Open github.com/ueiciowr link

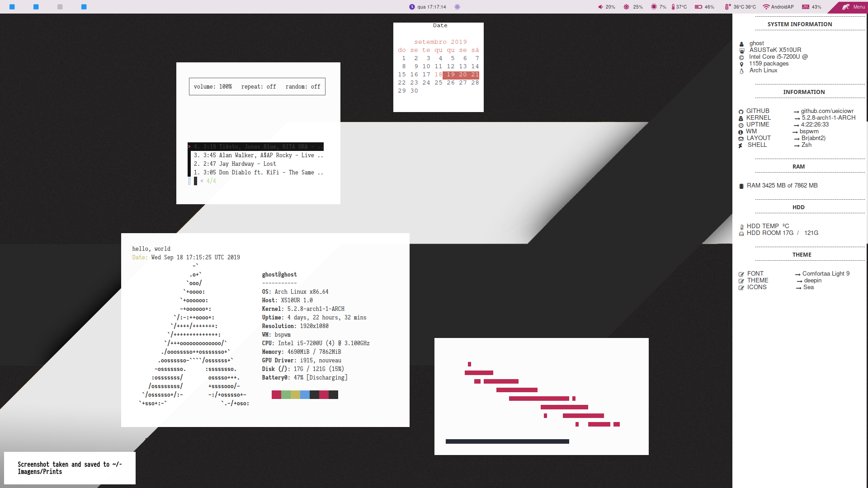pyautogui.click(x=827, y=111)
